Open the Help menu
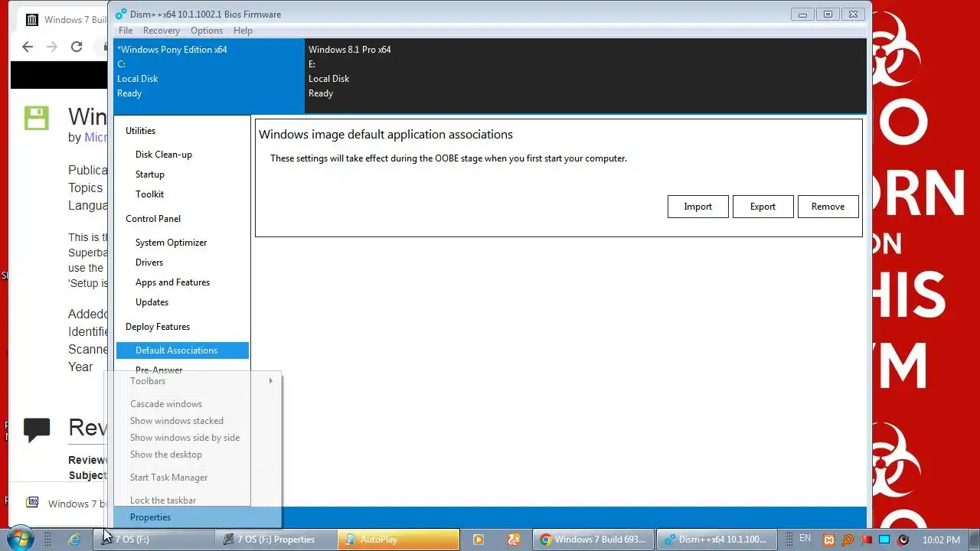Viewport: 980px width, 551px height. (x=243, y=31)
